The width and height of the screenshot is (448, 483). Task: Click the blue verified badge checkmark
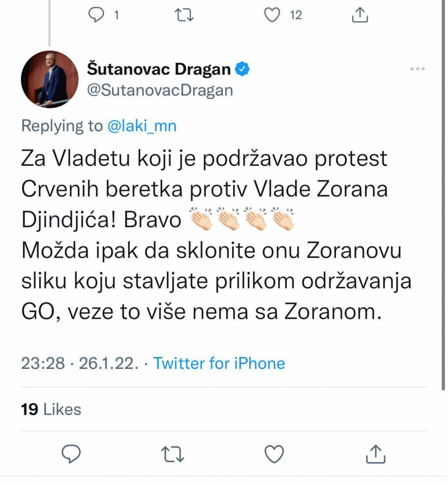click(242, 69)
